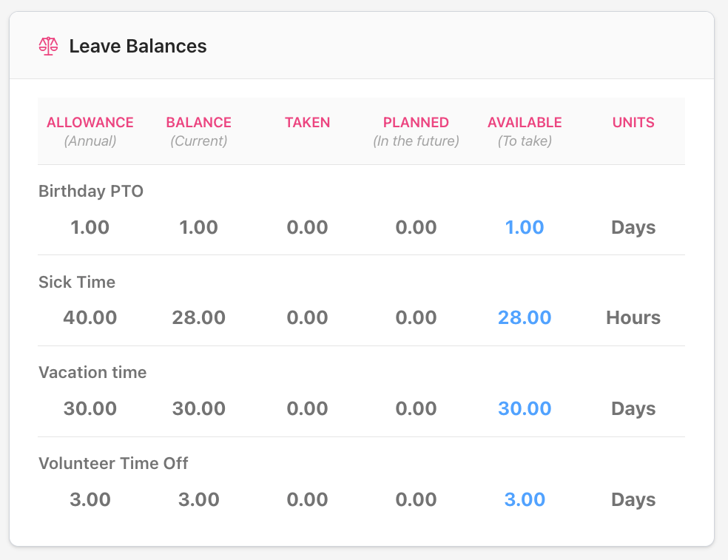The width and height of the screenshot is (728, 560).
Task: Select the Sick Time row label
Action: [x=77, y=282]
